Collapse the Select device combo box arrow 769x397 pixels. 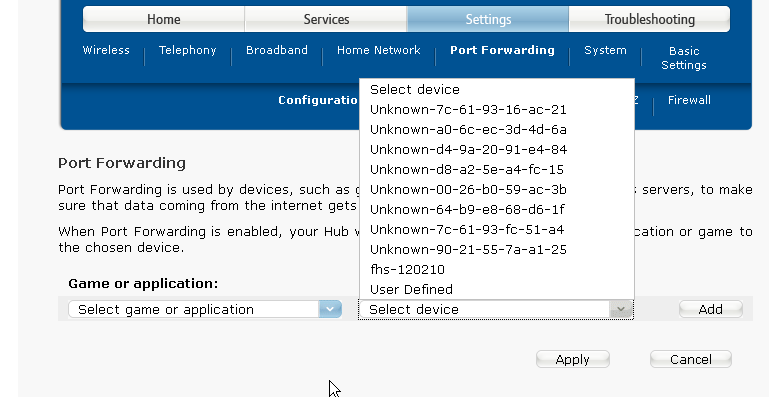pyautogui.click(x=620, y=310)
